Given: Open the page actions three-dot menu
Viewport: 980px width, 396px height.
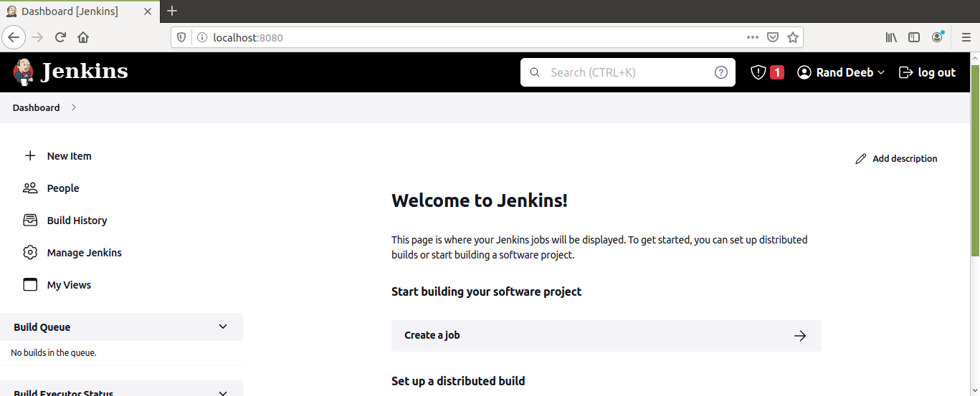Looking at the screenshot, I should point(752,37).
